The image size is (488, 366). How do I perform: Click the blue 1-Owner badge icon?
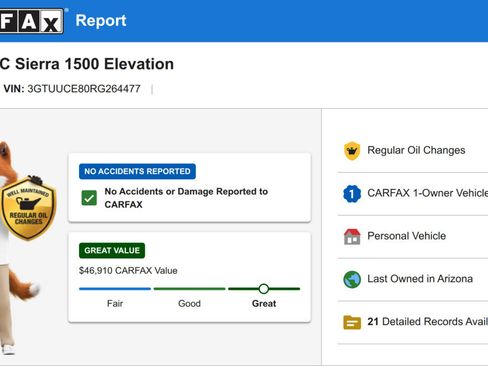[x=352, y=194]
